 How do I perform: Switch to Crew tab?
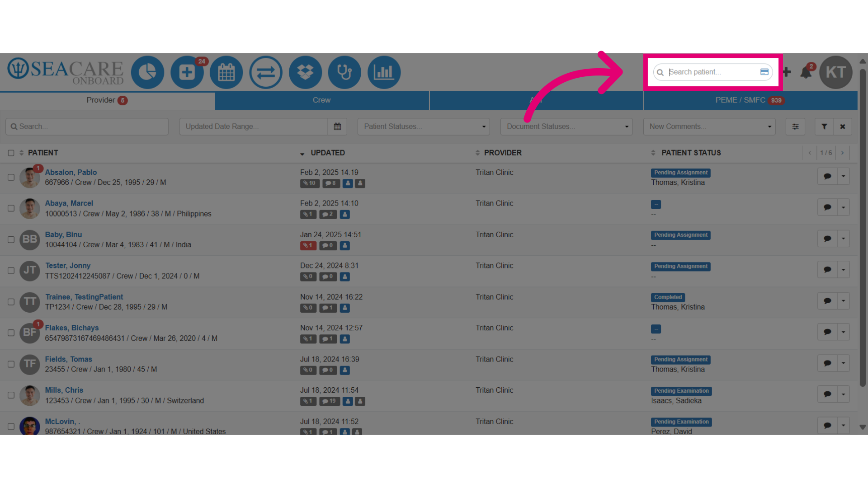(x=322, y=100)
